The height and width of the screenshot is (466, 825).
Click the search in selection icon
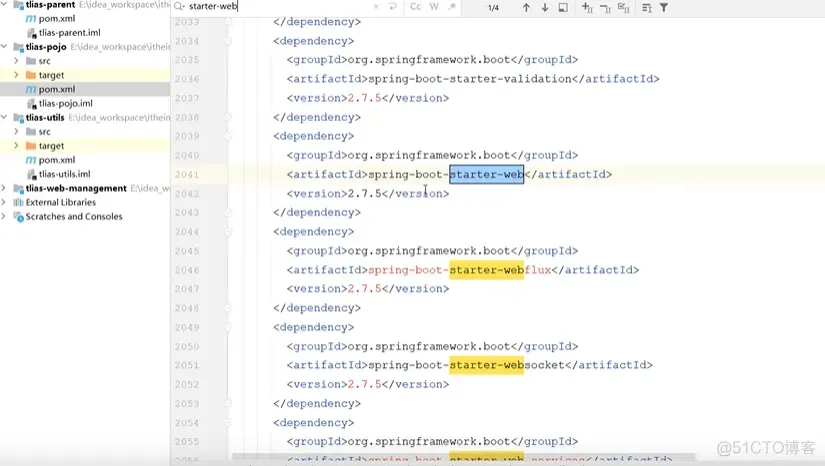[563, 7]
